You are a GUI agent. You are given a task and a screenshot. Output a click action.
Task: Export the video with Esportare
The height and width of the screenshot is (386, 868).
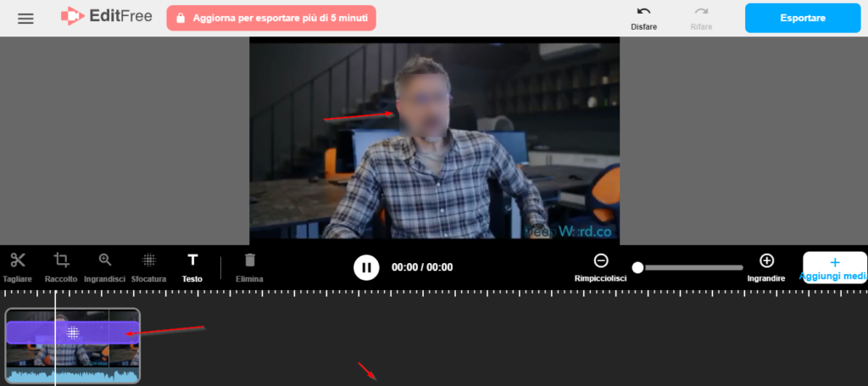tap(803, 19)
